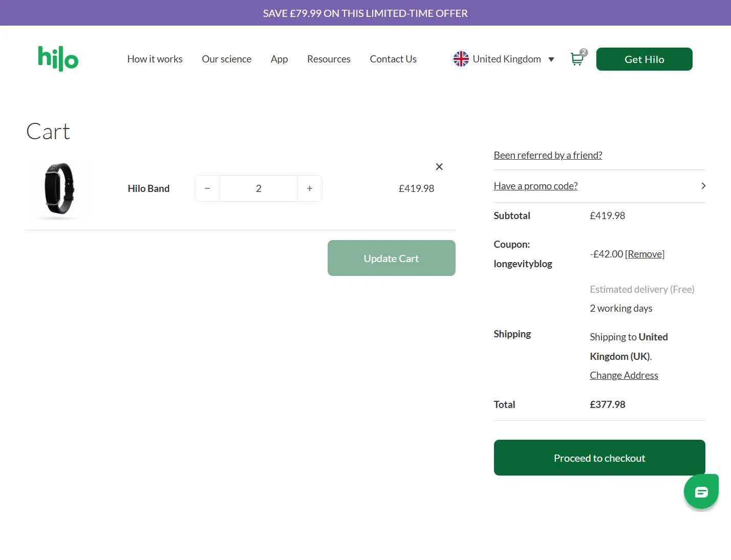731x560 pixels.
Task: Click the Subtotal £419.98 value
Action: click(x=608, y=216)
